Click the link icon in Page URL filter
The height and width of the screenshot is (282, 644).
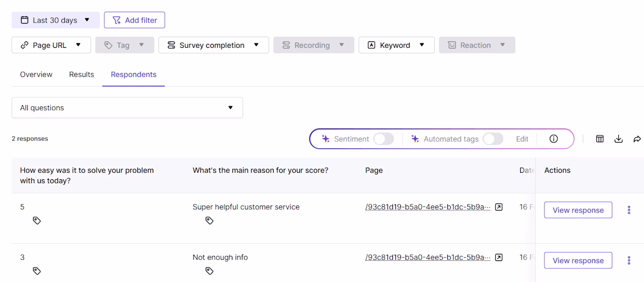24,45
